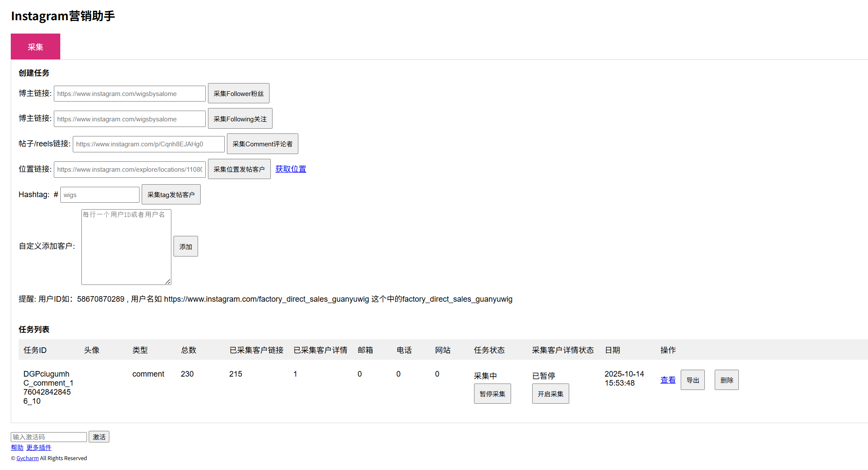
Task: Click the 采集Follower粉丝 button
Action: point(239,93)
